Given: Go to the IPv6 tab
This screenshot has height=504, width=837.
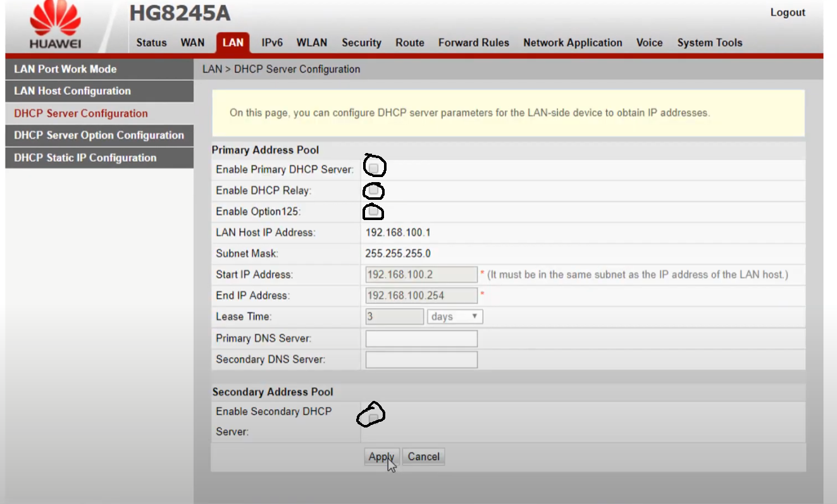Looking at the screenshot, I should coord(272,43).
